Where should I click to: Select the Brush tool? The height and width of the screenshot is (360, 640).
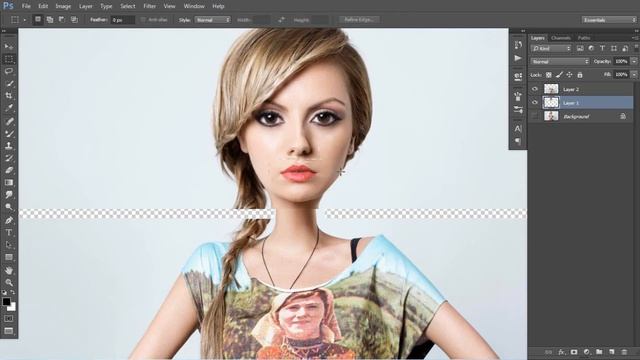(9, 133)
